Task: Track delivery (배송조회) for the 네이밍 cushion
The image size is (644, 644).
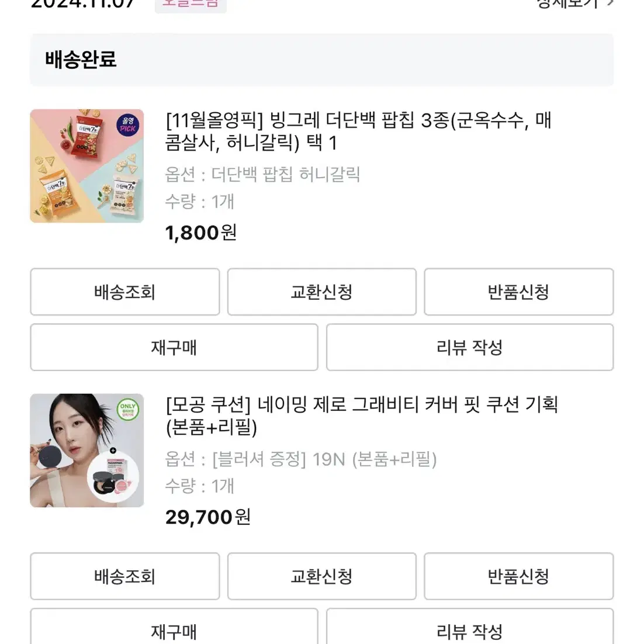Action: pos(125,577)
